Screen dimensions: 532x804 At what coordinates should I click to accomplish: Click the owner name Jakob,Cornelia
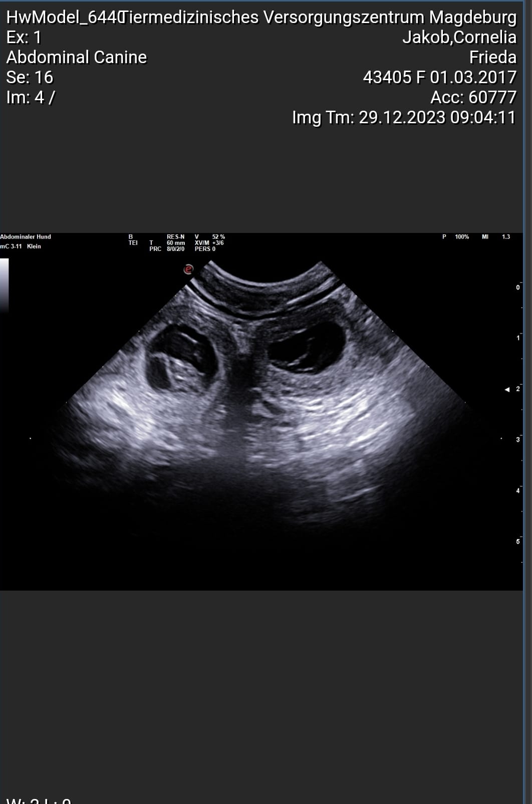pos(459,38)
